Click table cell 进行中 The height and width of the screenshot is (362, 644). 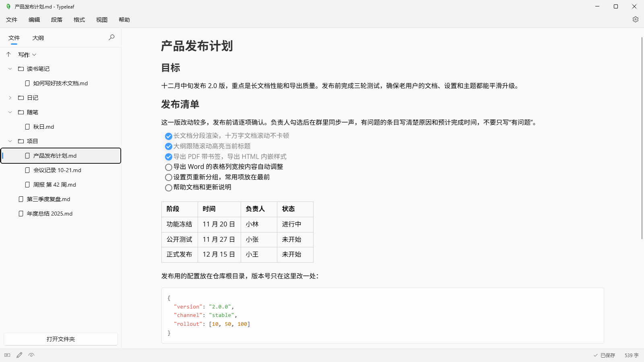(295, 224)
